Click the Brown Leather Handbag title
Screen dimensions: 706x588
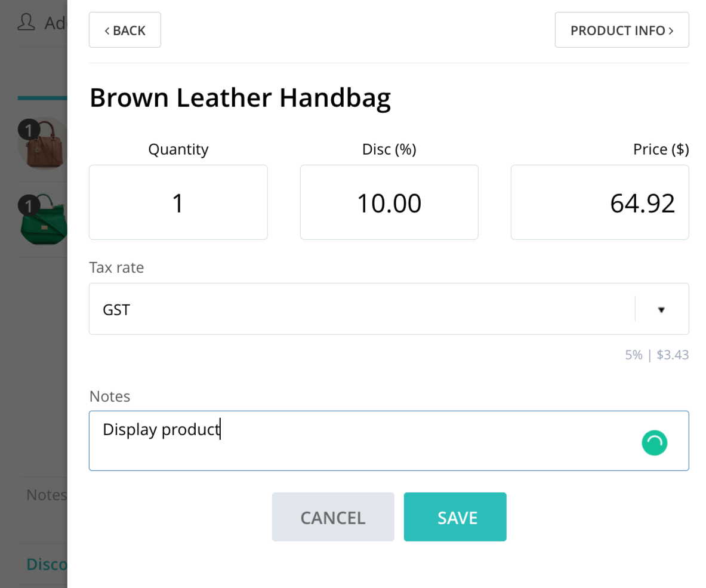tap(240, 98)
